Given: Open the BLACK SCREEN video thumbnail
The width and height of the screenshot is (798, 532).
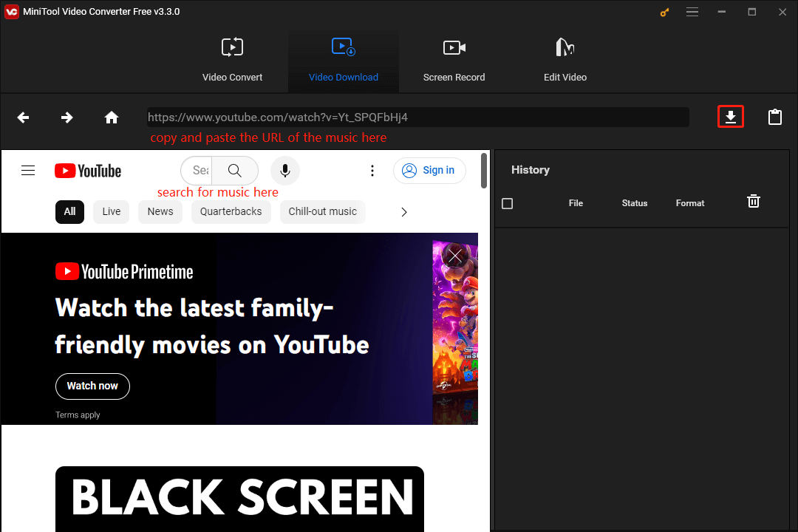Looking at the screenshot, I should (x=239, y=499).
